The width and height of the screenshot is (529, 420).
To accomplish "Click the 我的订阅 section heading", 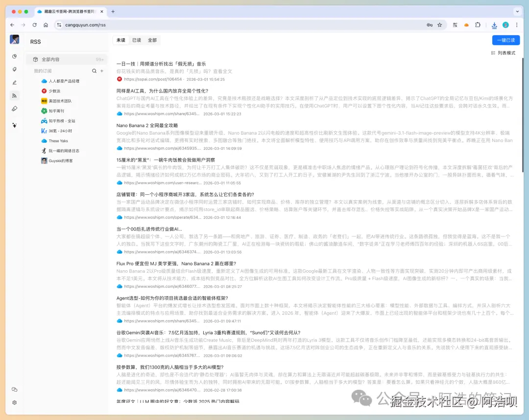I will (43, 71).
